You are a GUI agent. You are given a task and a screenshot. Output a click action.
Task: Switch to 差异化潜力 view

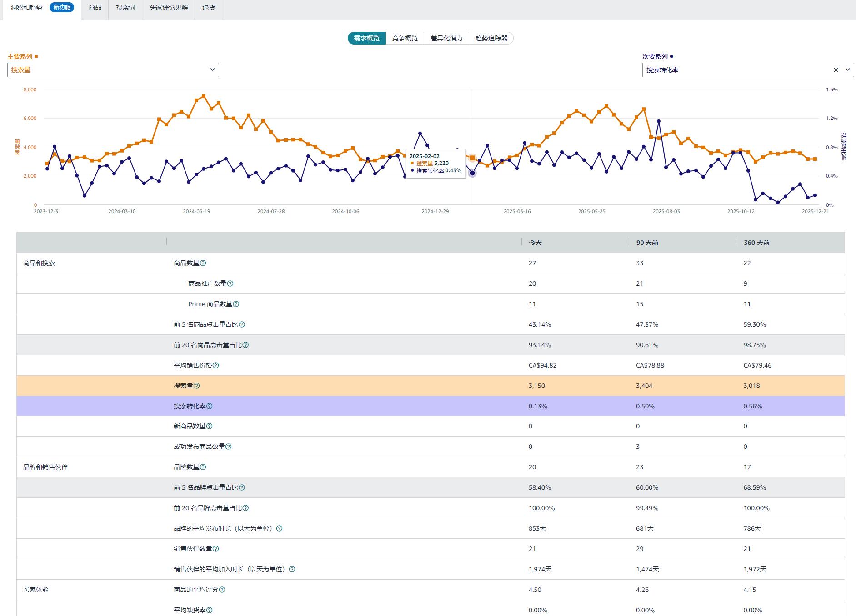pos(446,38)
